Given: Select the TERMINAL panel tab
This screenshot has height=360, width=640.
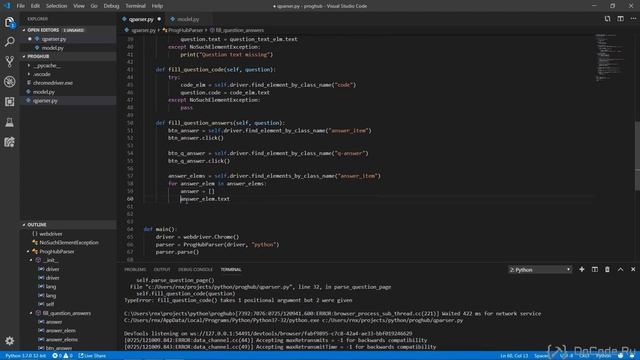Looking at the screenshot, I should point(231,270).
